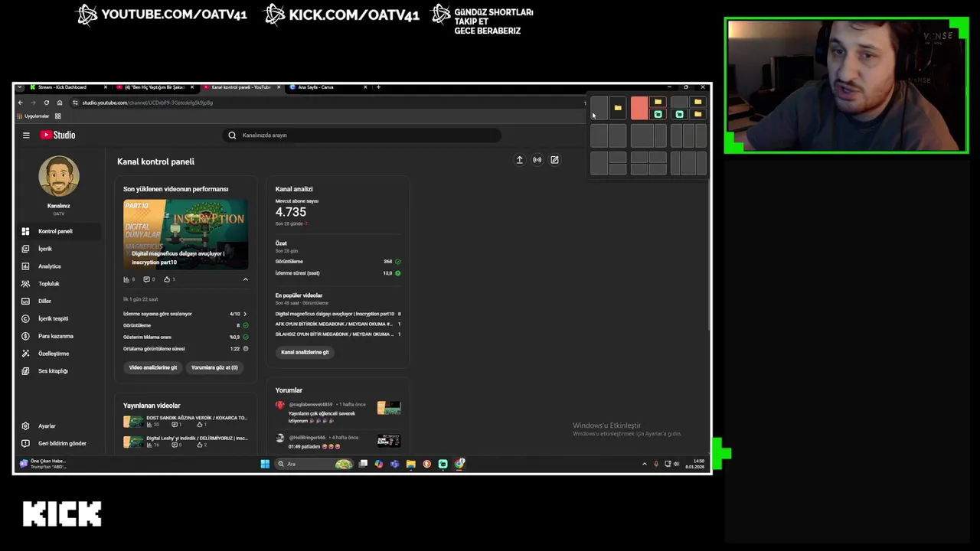This screenshot has width=980, height=551.
Task: Open Kontrol paneli in sidebar
Action: click(x=58, y=231)
